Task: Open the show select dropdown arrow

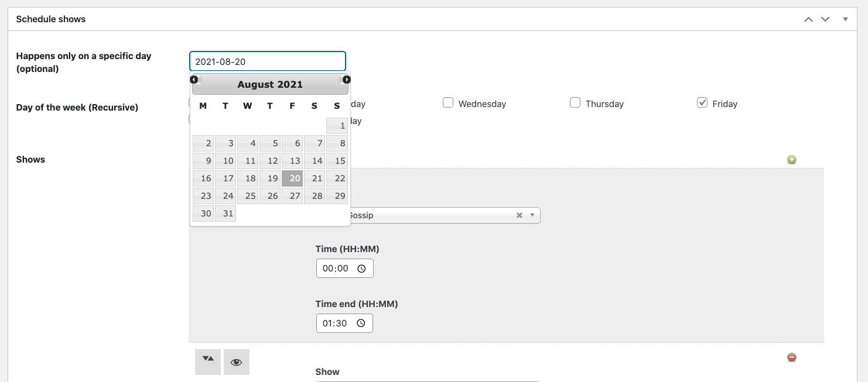Action: 532,215
